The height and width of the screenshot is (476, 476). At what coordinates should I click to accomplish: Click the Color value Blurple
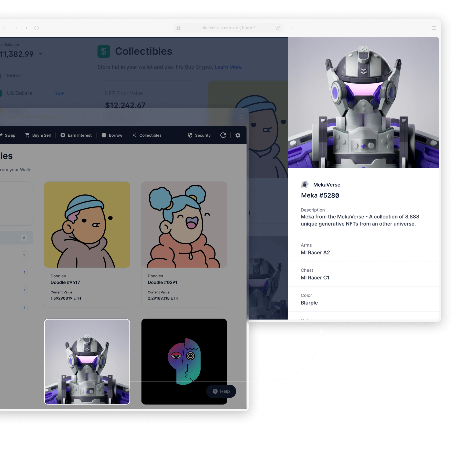309,303
